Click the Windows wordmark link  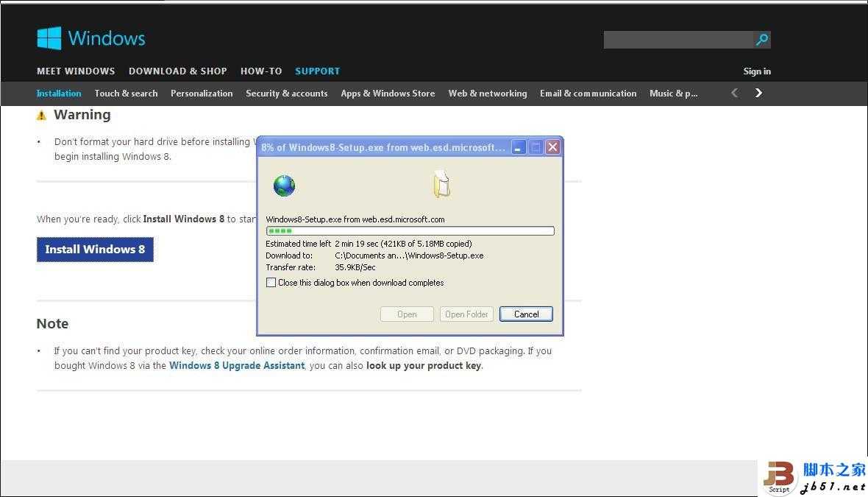(x=106, y=38)
